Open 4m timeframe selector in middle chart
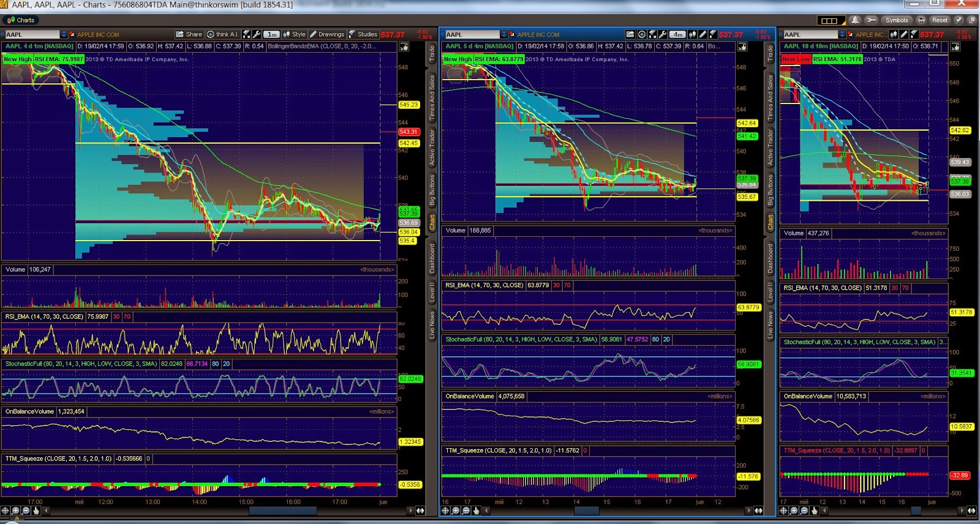The height and width of the screenshot is (524, 980). (x=677, y=34)
